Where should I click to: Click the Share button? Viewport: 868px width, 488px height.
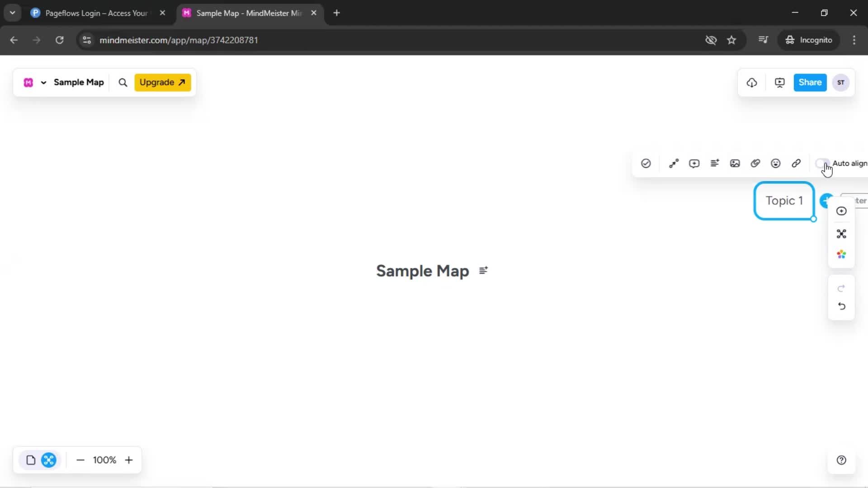click(810, 82)
